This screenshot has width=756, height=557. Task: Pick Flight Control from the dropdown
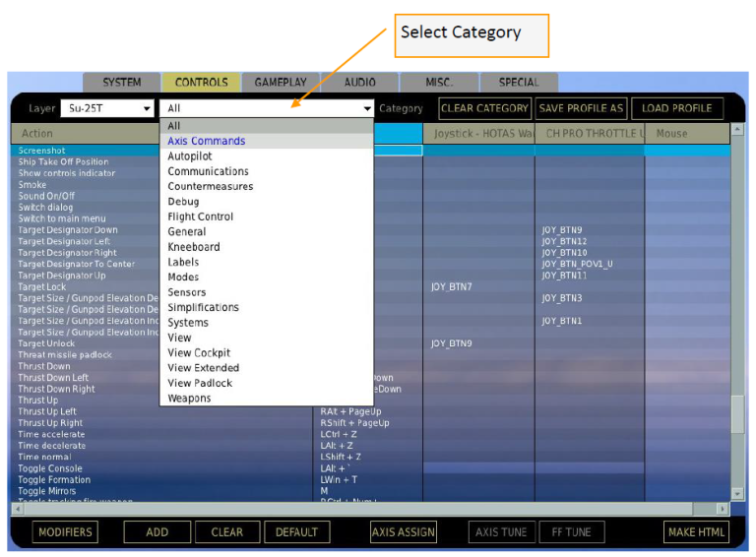click(x=201, y=217)
